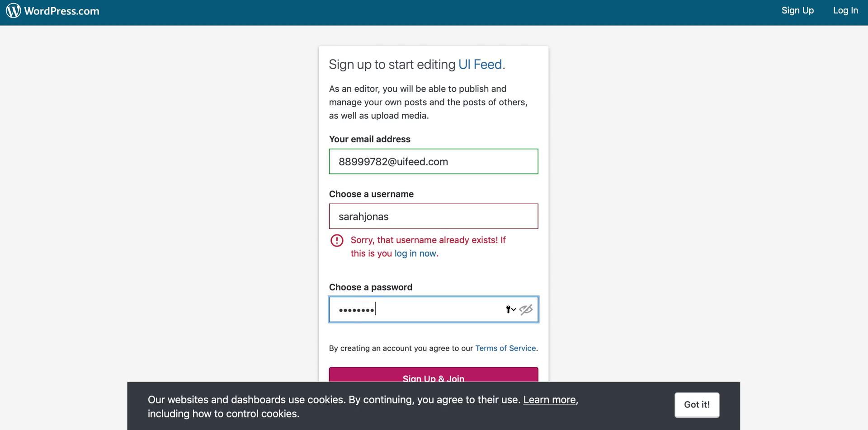Image resolution: width=868 pixels, height=430 pixels.
Task: Show the password by toggling visibility
Action: point(526,309)
